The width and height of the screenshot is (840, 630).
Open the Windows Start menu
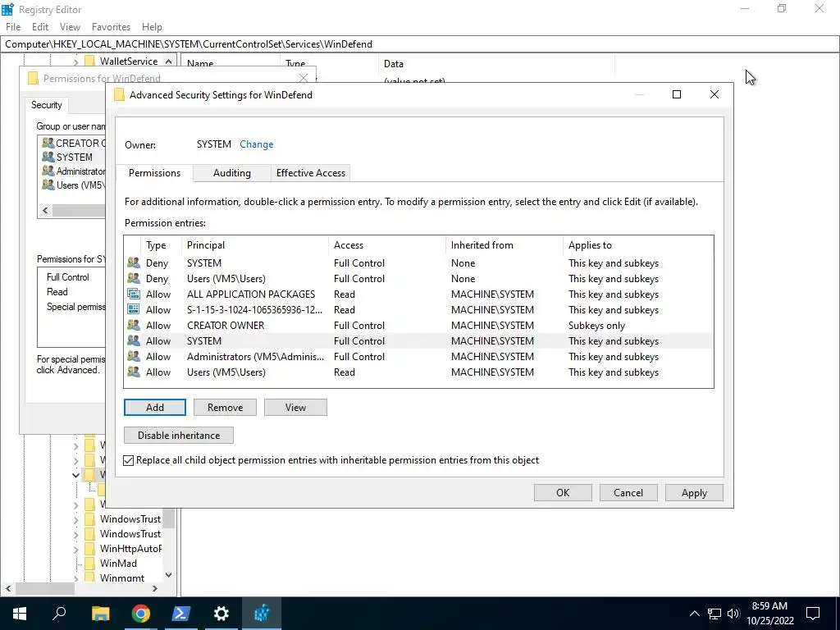pyautogui.click(x=20, y=614)
